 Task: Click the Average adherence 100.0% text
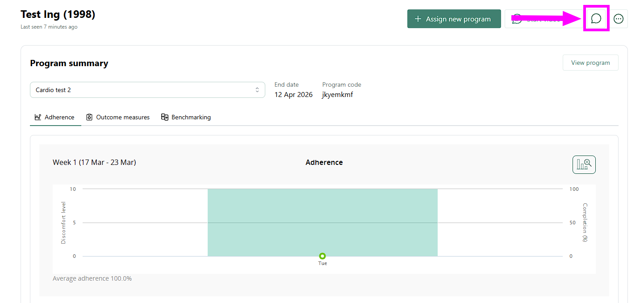[92, 278]
